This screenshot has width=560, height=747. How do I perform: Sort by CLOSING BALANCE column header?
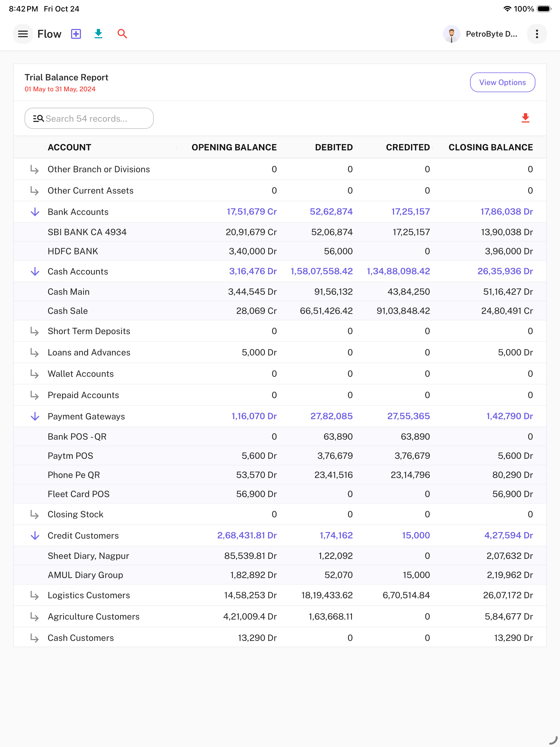[x=491, y=147]
